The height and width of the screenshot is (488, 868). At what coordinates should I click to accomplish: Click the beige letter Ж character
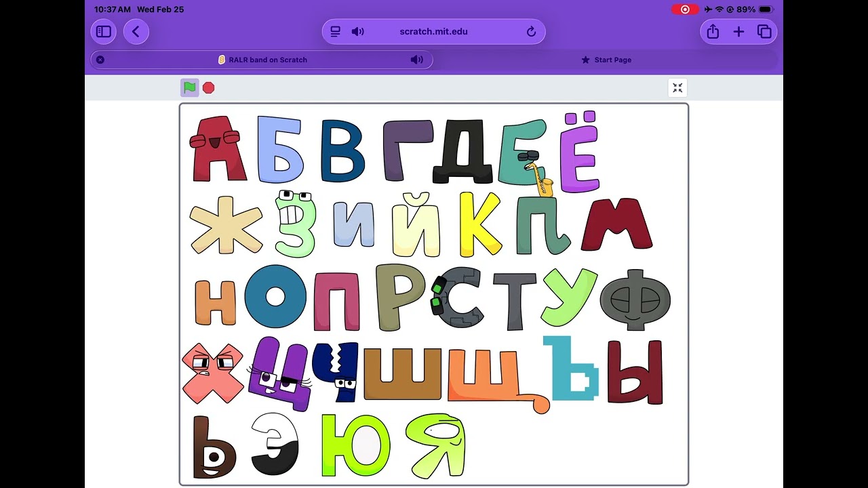[226, 225]
